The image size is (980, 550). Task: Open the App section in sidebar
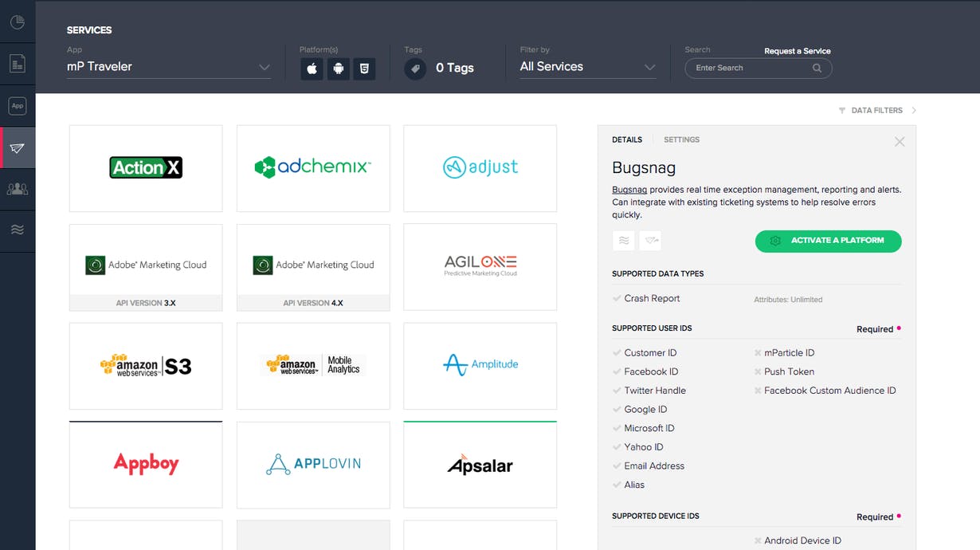click(x=18, y=106)
